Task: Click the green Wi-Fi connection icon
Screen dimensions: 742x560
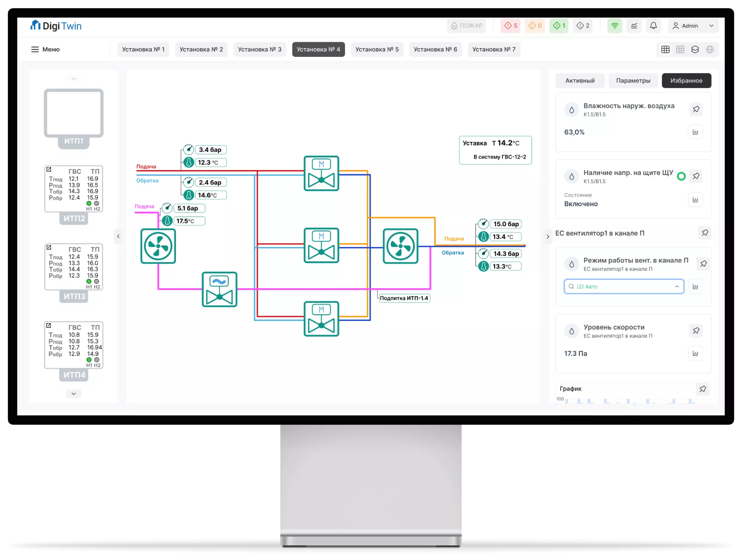Action: point(614,26)
